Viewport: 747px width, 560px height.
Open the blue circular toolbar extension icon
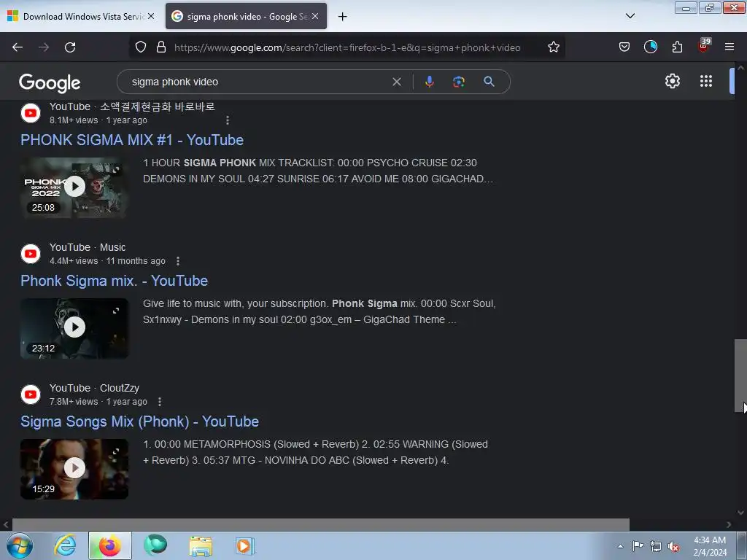point(650,47)
